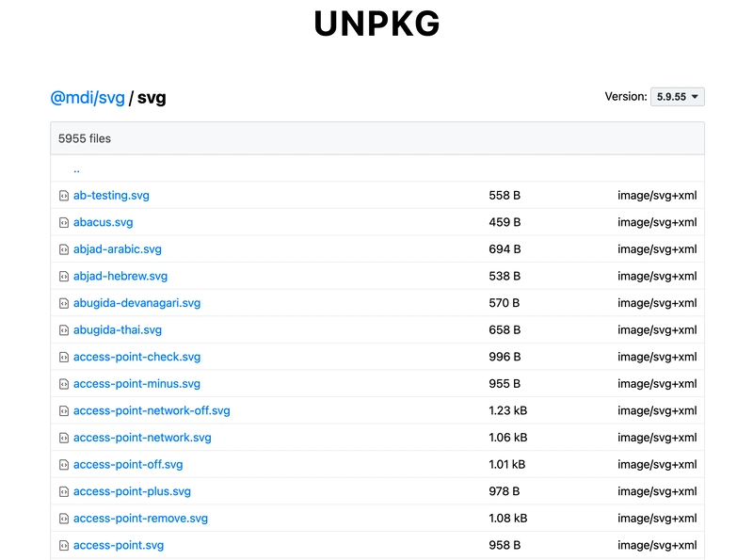Click the '570 B' size of abugida-devanagari.svg

coord(505,303)
